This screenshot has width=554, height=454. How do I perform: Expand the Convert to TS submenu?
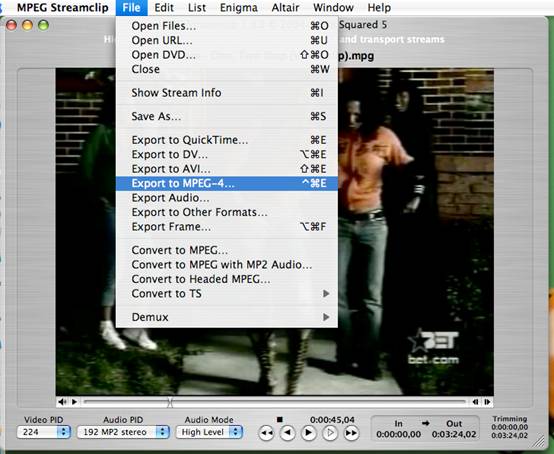(226, 294)
